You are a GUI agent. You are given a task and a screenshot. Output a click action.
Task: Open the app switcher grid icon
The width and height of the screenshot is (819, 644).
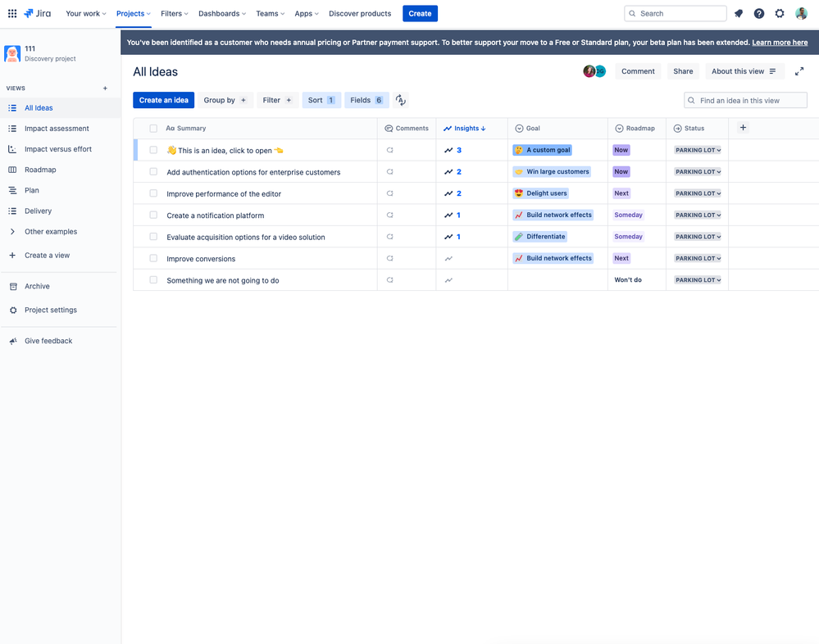tap(12, 14)
